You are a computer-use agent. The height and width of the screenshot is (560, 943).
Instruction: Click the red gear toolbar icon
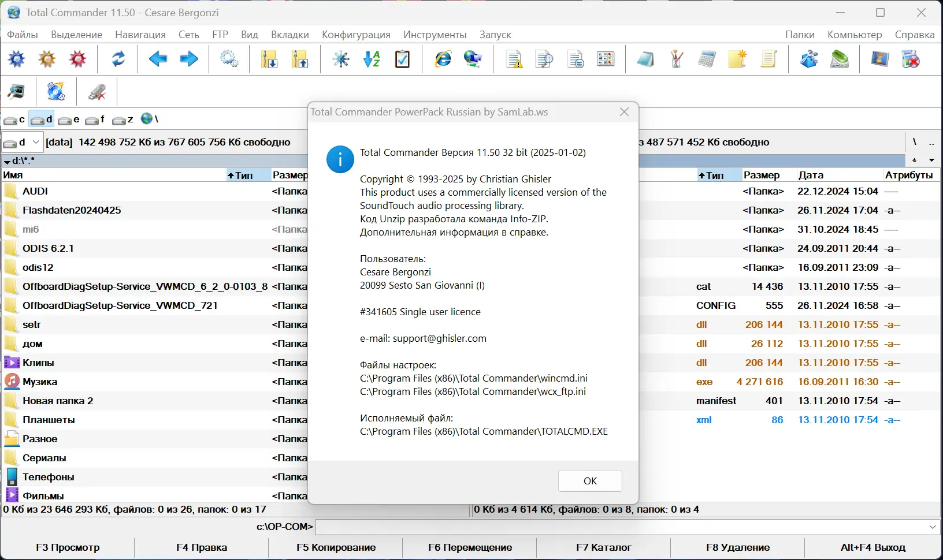pyautogui.click(x=78, y=59)
